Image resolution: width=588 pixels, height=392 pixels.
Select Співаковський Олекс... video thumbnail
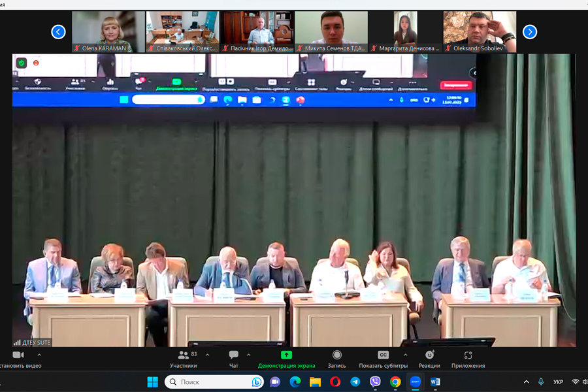[x=183, y=31]
